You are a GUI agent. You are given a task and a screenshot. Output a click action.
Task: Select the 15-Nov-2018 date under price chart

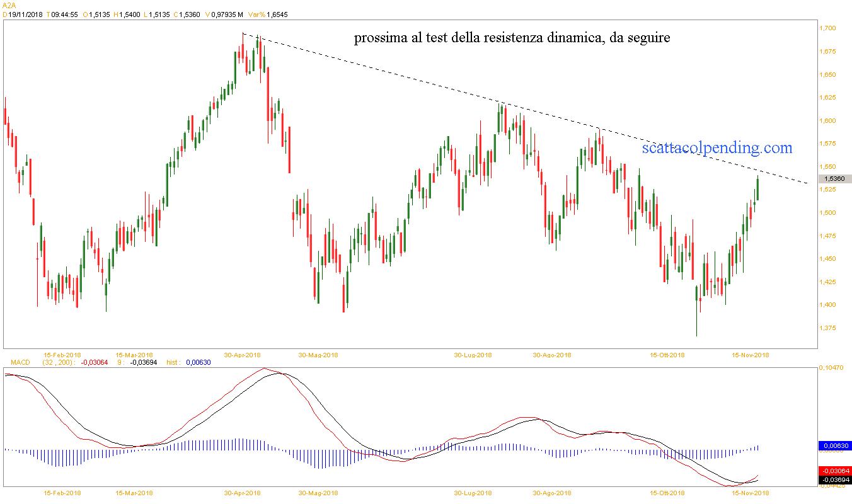750,355
